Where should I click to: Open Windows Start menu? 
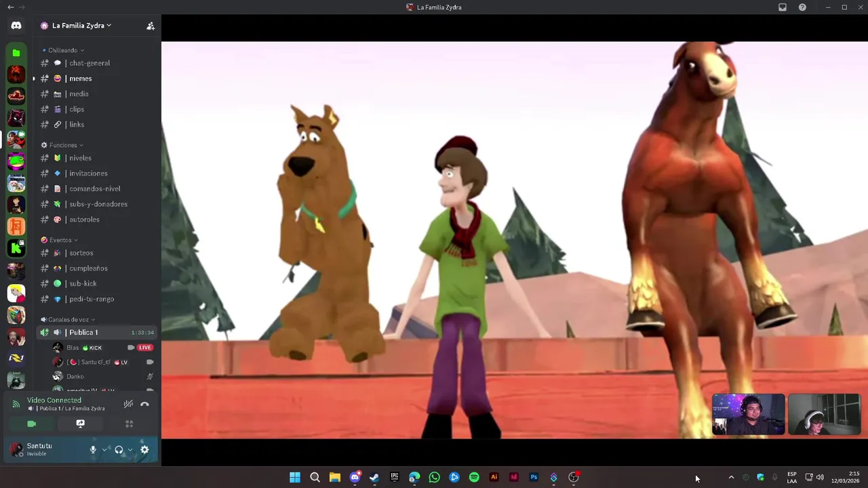295,477
